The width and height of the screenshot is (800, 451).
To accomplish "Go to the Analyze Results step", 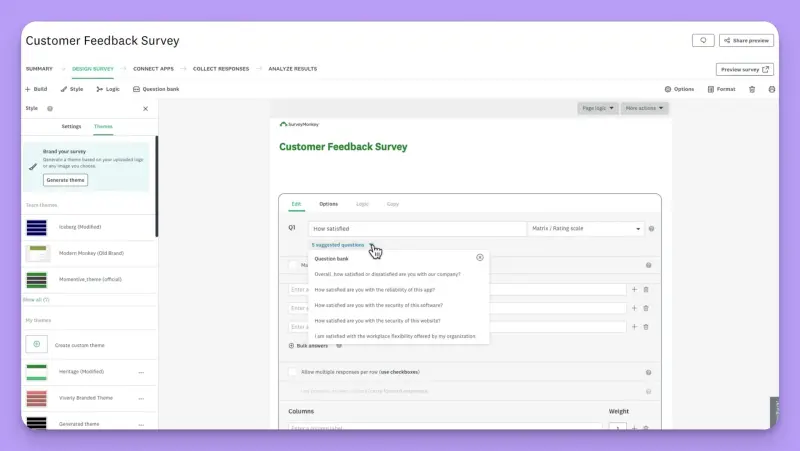I will coord(293,69).
